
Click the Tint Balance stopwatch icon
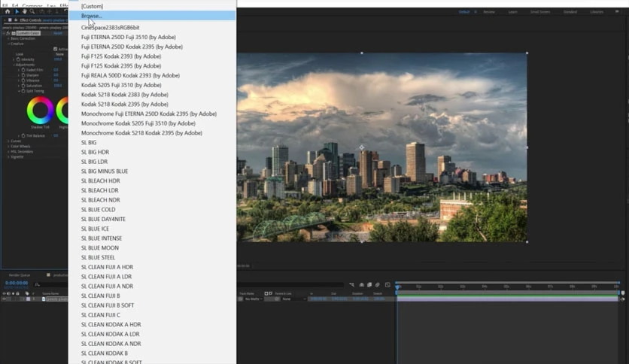pos(23,135)
